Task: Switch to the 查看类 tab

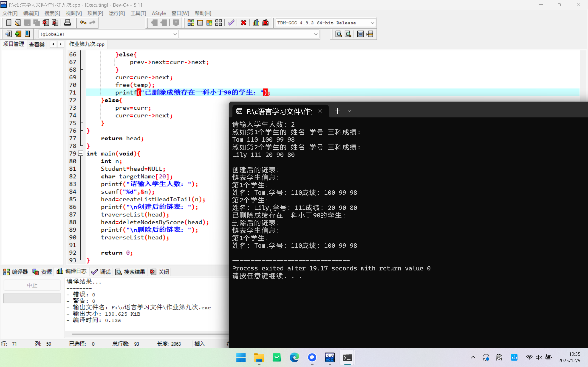Action: 37,44
